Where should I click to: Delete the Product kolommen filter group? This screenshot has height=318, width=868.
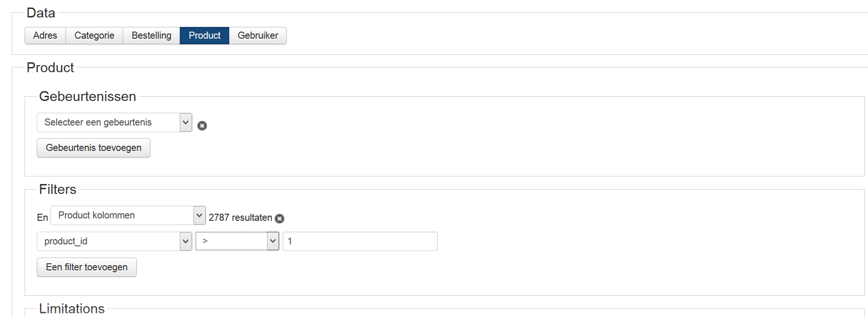pos(280,218)
